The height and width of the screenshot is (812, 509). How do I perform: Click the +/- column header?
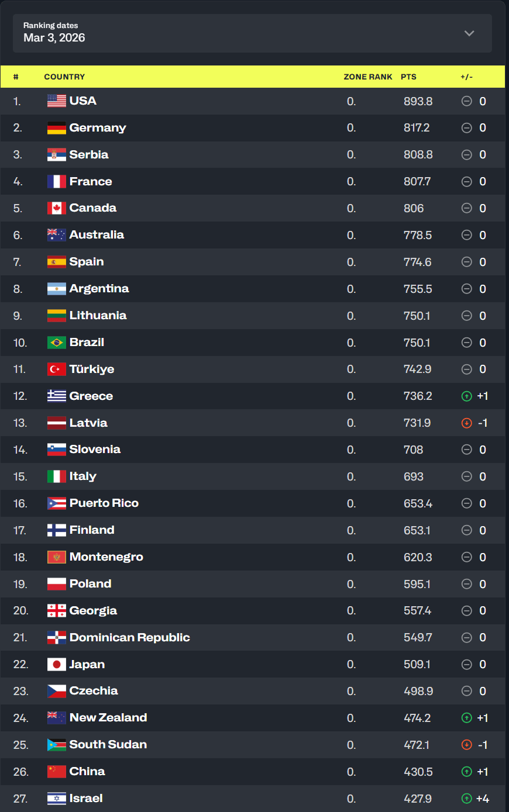tap(466, 77)
